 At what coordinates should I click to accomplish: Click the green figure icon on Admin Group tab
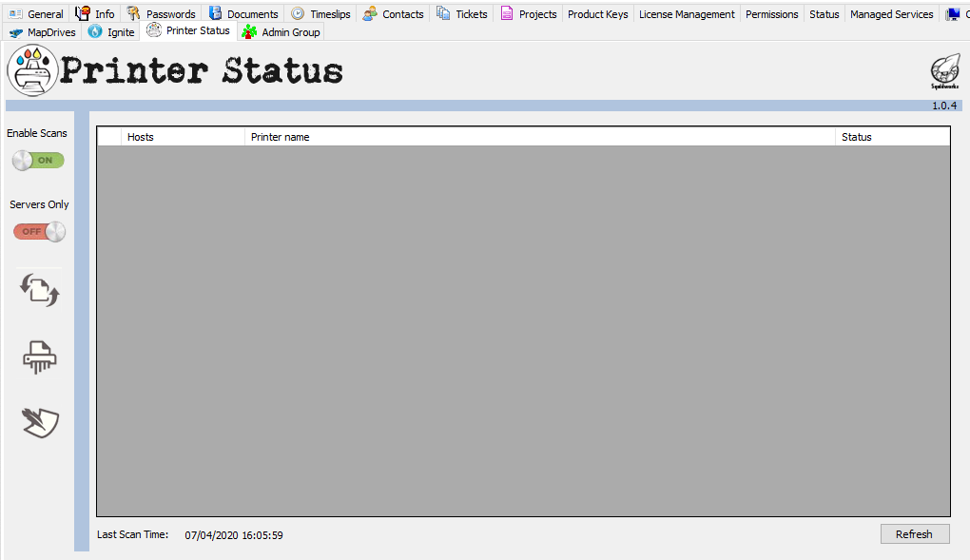point(247,31)
